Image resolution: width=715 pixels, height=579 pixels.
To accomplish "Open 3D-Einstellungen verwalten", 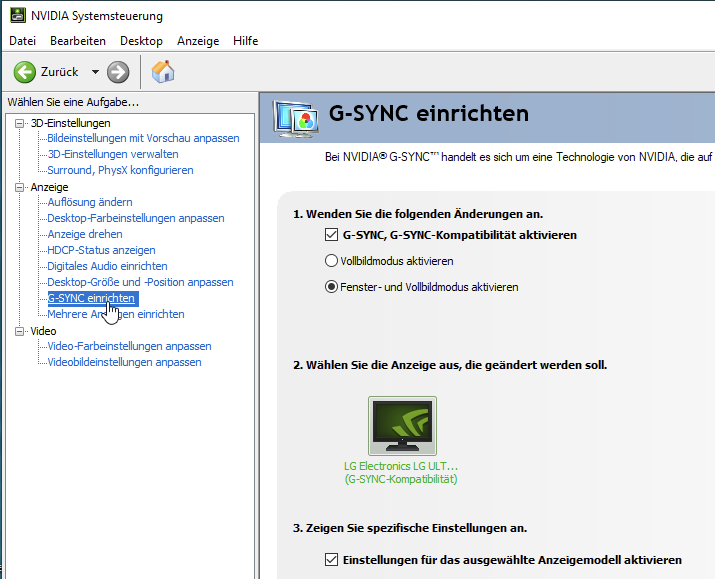I will (113, 154).
